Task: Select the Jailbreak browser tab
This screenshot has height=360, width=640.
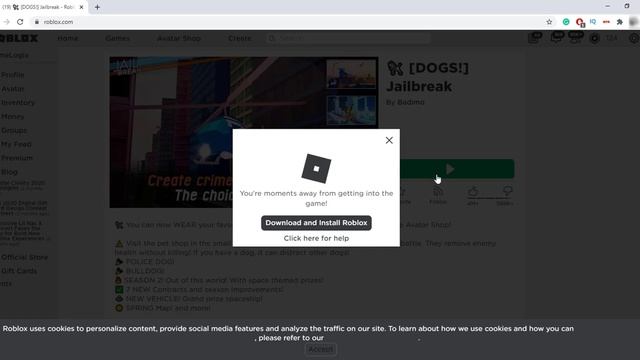Action: (43, 7)
